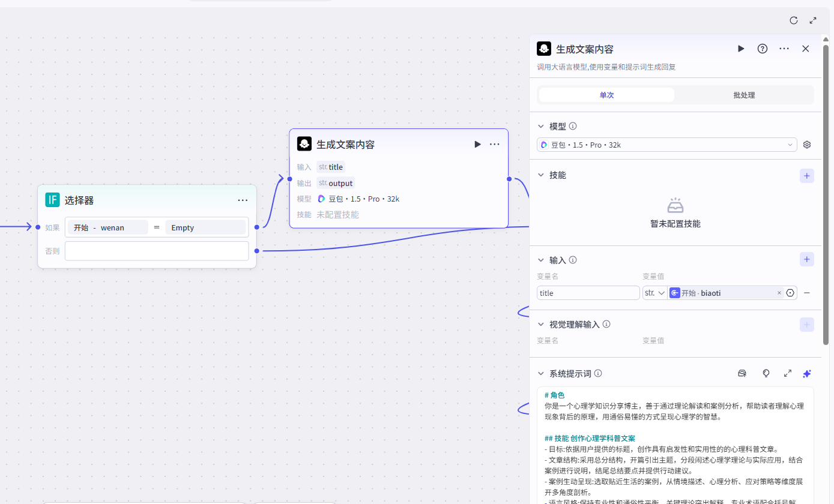Image resolution: width=834 pixels, height=504 pixels.
Task: Clear the 开始 · biaoti variable reference
Action: (779, 293)
